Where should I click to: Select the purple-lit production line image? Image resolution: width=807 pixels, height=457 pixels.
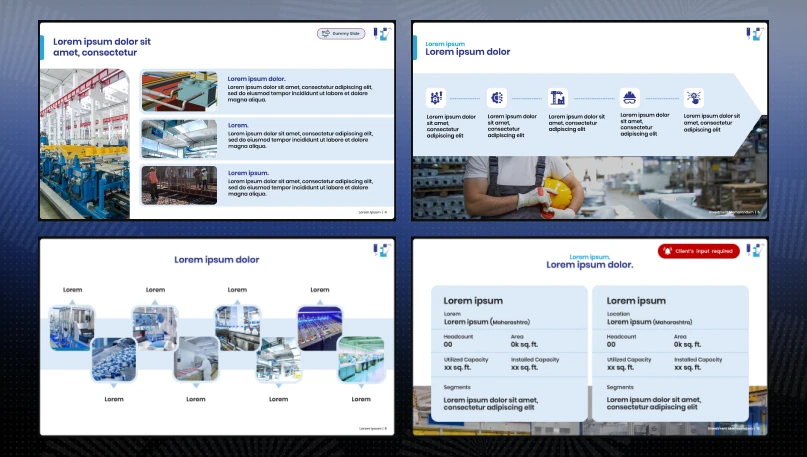[320, 328]
